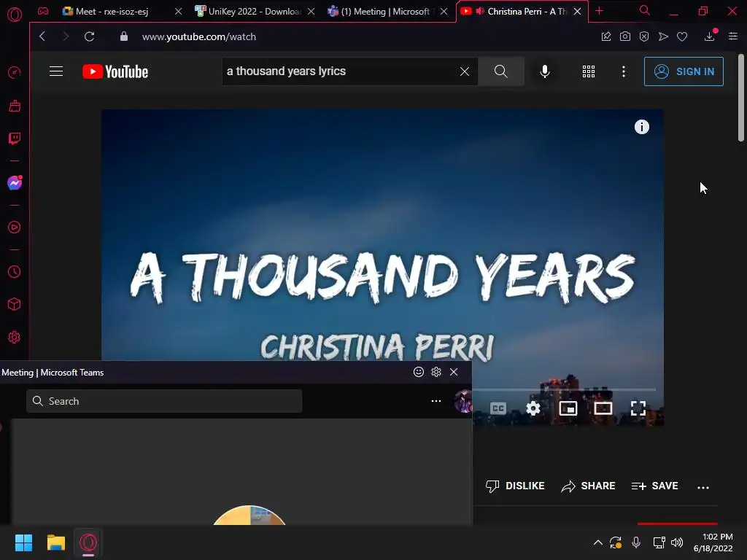Screen dimensions: 747x560
Task: Click SHARE under the video
Action: click(x=589, y=486)
